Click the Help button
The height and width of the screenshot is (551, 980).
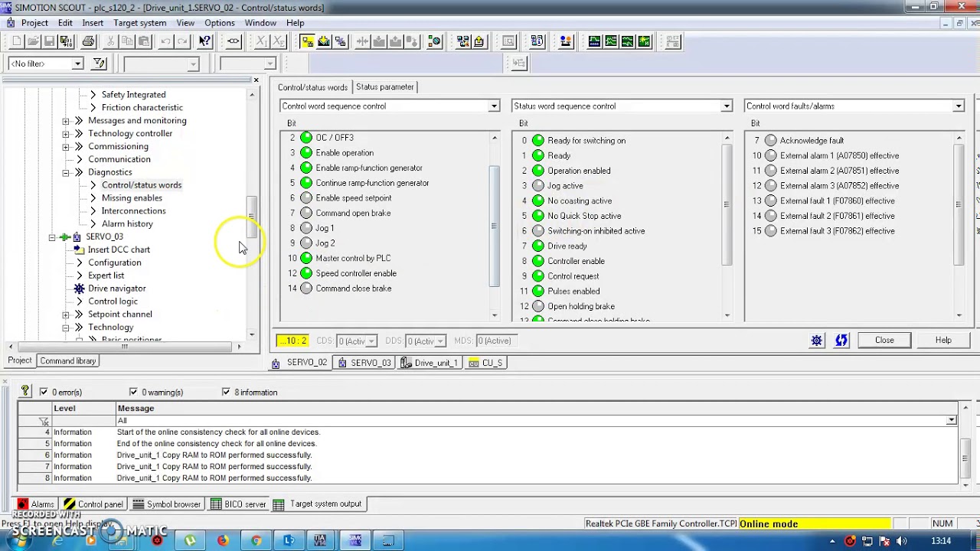[943, 341]
